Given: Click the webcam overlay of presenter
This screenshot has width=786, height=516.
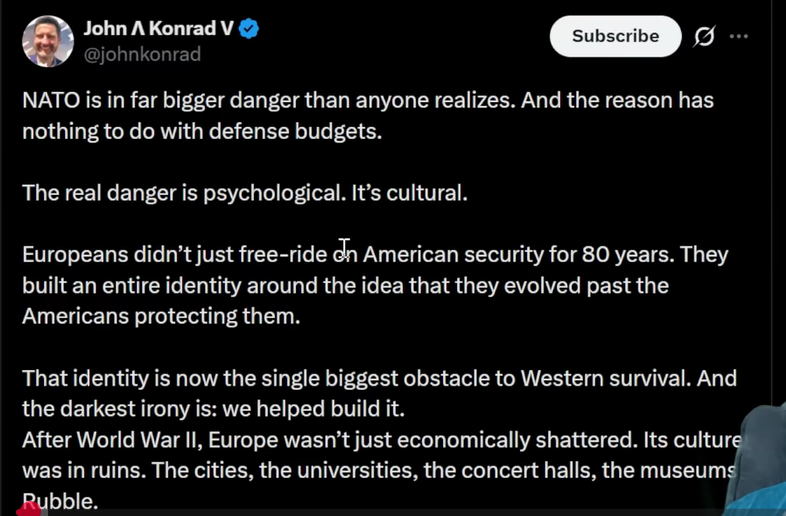Looking at the screenshot, I should point(759,459).
